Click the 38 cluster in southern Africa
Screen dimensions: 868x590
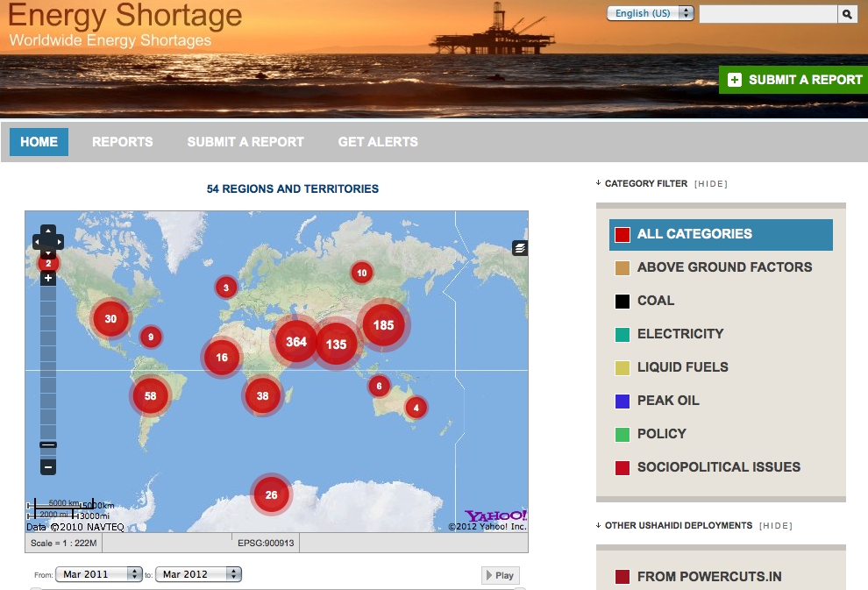(262, 395)
